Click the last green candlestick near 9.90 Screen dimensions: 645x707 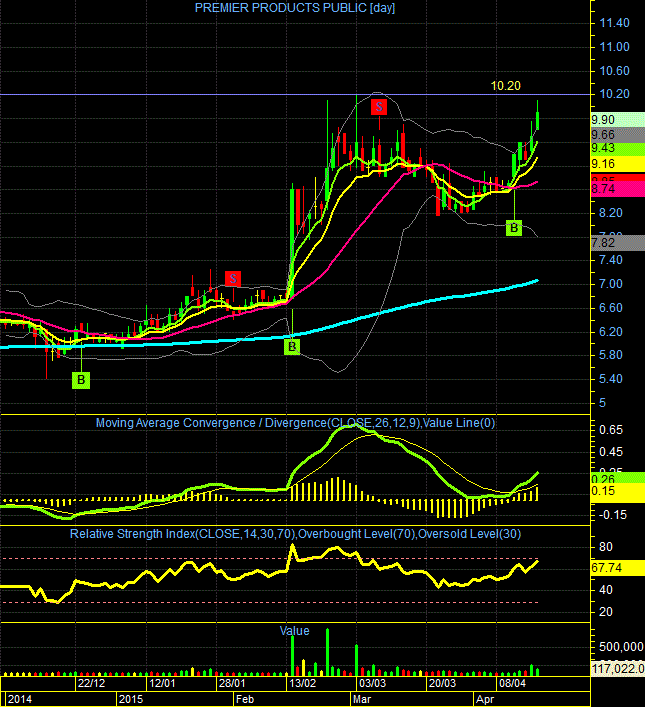tap(538, 115)
